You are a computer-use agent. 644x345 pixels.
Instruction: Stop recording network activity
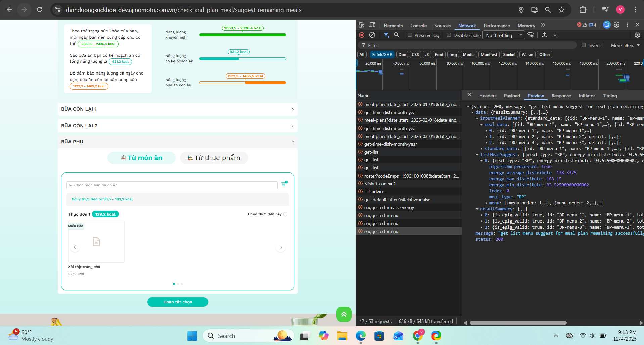point(362,35)
